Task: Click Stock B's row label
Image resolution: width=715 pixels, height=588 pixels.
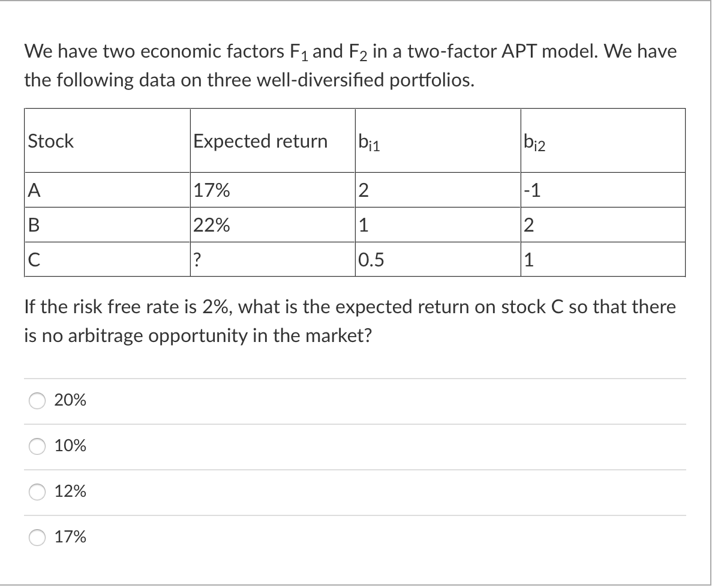Action: click(x=31, y=224)
